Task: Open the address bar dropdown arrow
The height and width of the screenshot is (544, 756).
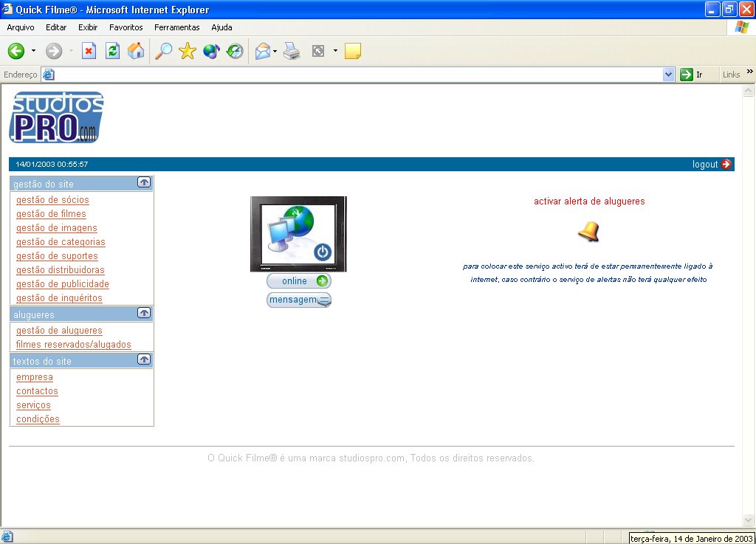Action: point(668,75)
